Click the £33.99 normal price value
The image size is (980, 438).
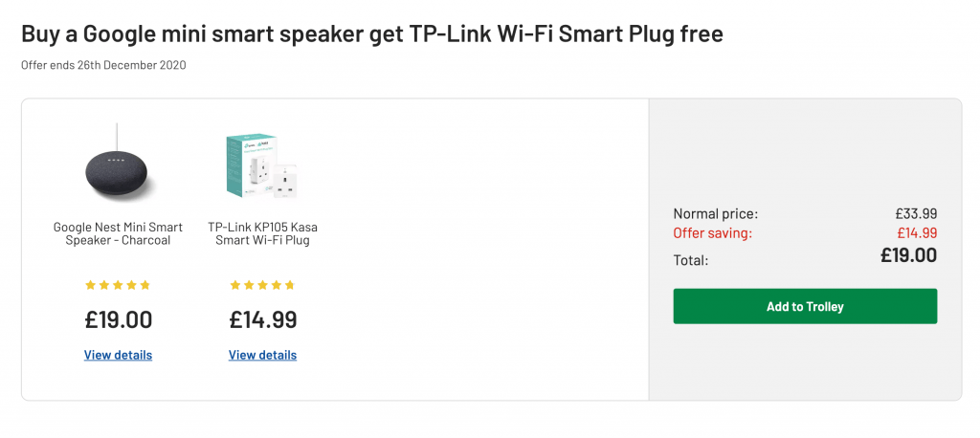point(916,213)
